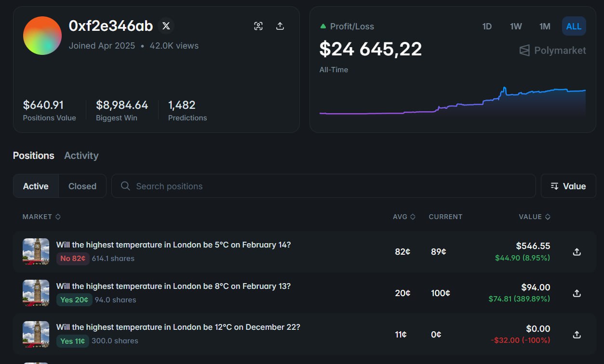Screen dimensions: 604x364
Task: Click the share profile upload icon
Action: coord(280,26)
